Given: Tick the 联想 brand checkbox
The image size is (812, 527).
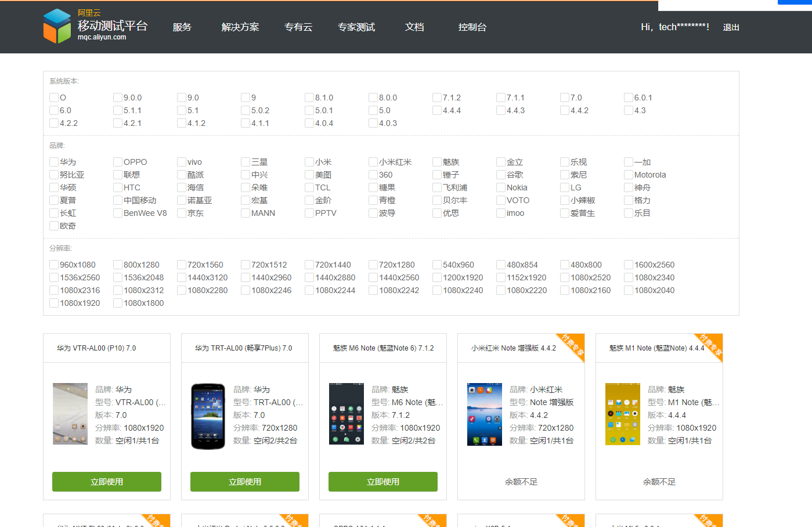Looking at the screenshot, I should click(118, 175).
